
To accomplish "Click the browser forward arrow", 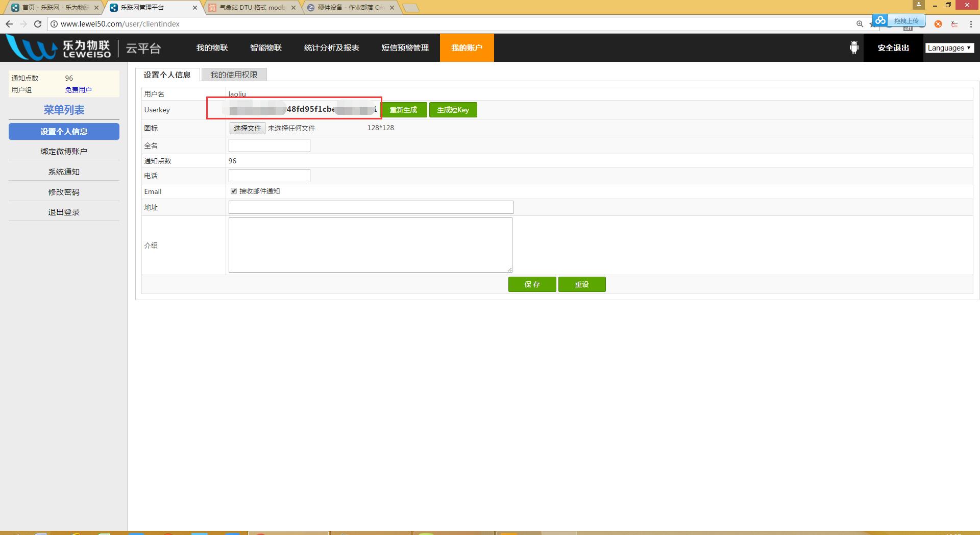I will click(23, 24).
